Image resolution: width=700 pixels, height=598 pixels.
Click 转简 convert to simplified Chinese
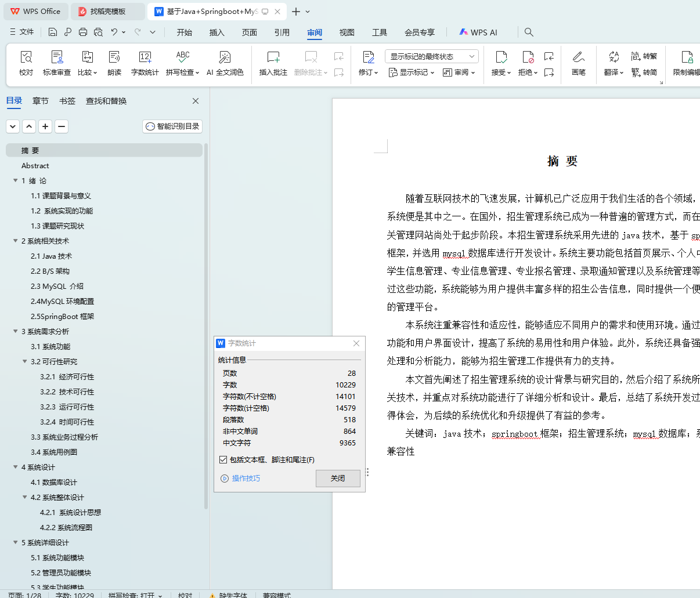[644, 73]
